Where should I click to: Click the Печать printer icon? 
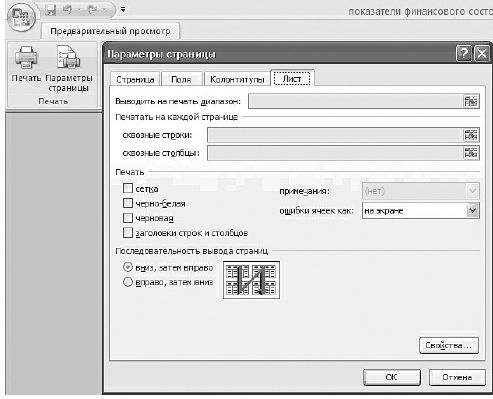point(26,59)
